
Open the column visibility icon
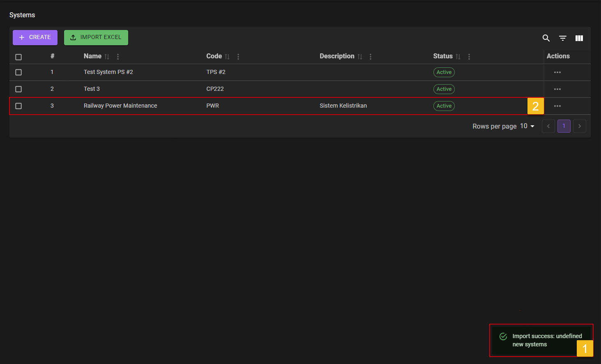pos(579,38)
